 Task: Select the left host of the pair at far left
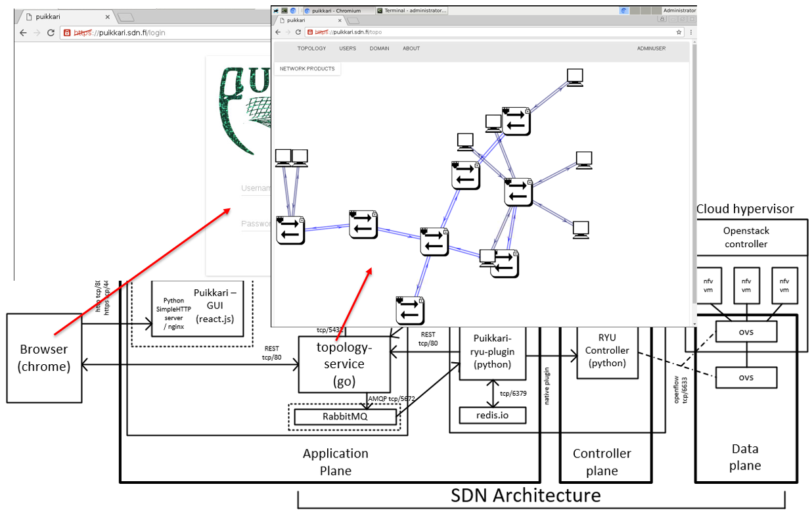[x=283, y=158]
